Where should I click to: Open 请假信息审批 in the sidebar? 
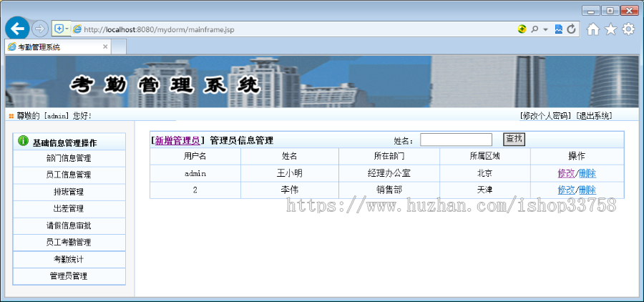pyautogui.click(x=69, y=225)
